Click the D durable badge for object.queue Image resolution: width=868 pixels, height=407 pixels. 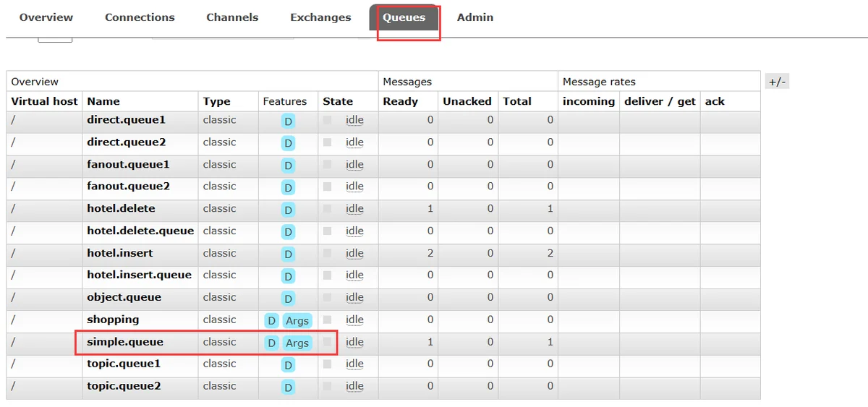[x=288, y=299]
